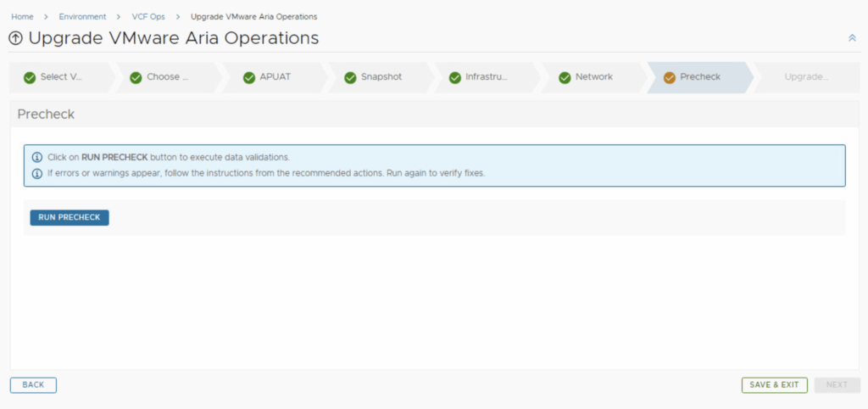
Task: Open the Snapshot wizard step
Action: pyautogui.click(x=381, y=77)
